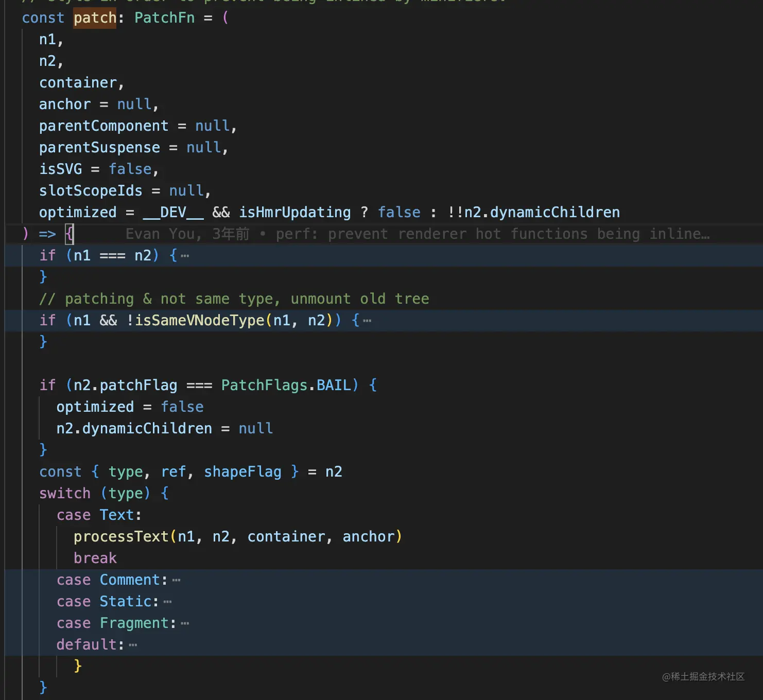
Task: Click !!n2.dynamicChildren expression
Action: point(533,213)
